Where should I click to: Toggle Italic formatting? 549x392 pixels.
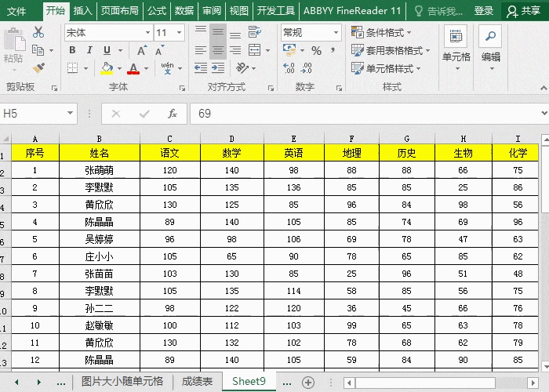pyautogui.click(x=91, y=50)
